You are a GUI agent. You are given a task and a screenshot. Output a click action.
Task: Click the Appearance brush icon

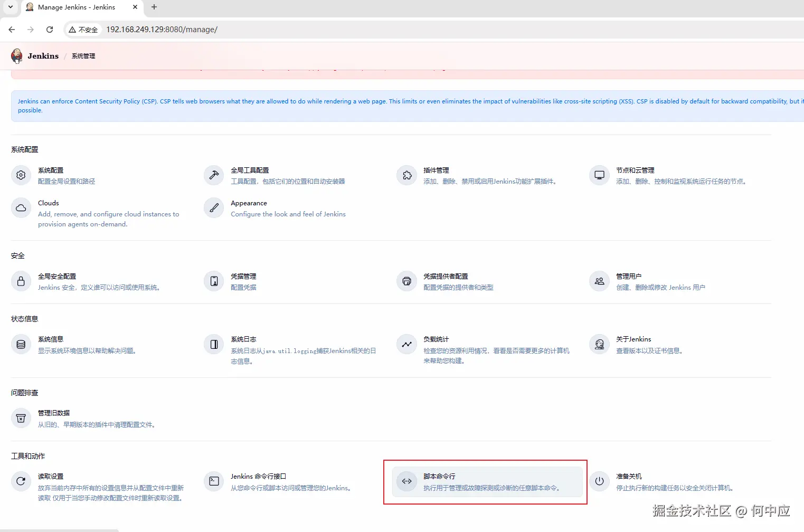click(x=214, y=208)
